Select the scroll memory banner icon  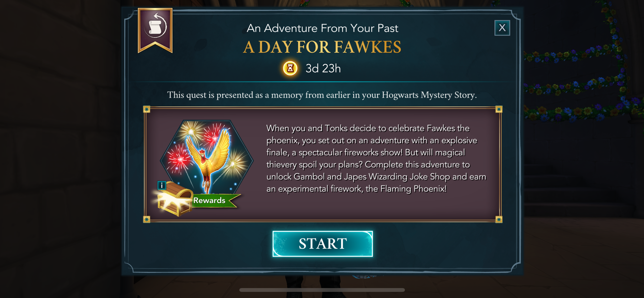pos(155,30)
